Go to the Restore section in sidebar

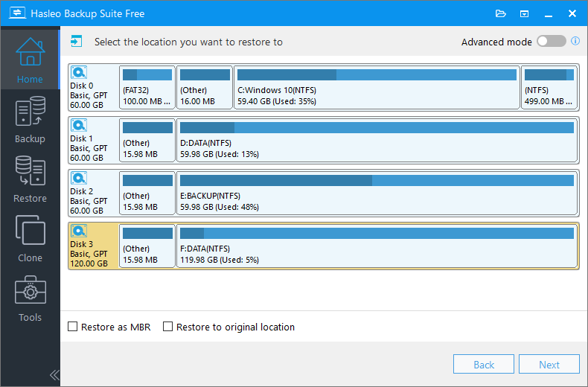tap(30, 179)
